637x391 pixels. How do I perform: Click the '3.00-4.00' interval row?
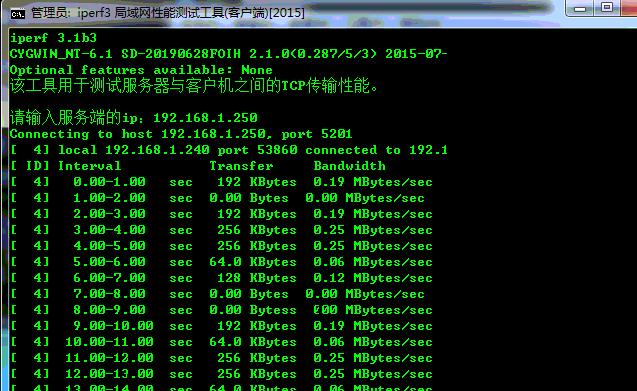pos(221,230)
